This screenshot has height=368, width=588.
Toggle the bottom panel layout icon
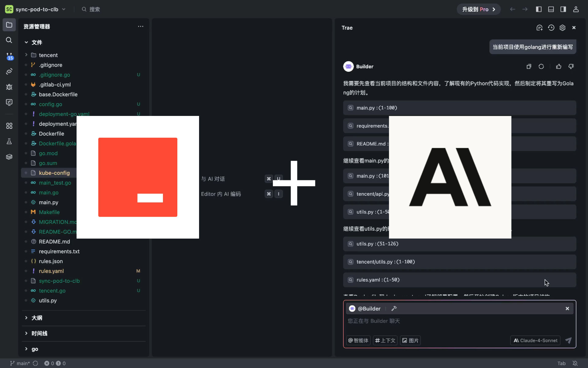point(551,9)
